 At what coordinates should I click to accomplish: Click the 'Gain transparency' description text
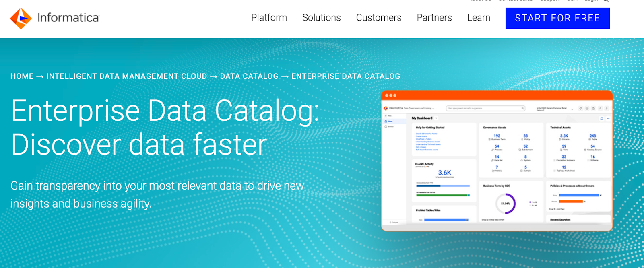point(157,195)
